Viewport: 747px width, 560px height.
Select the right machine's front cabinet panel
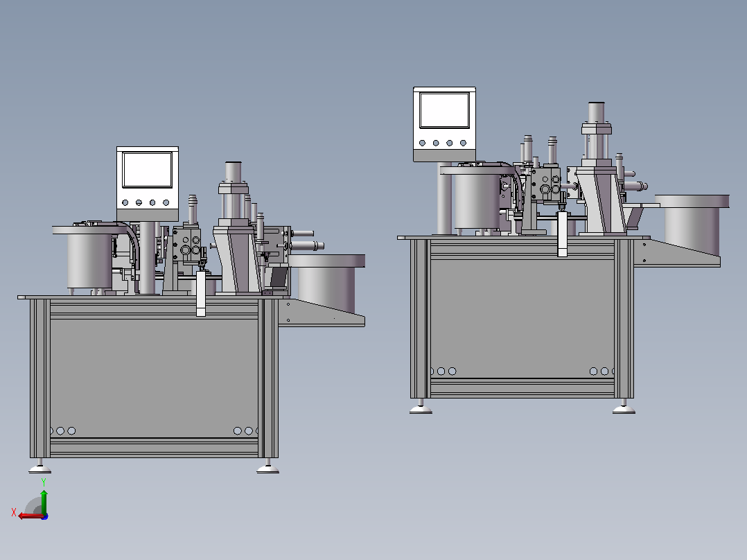tap(522, 318)
